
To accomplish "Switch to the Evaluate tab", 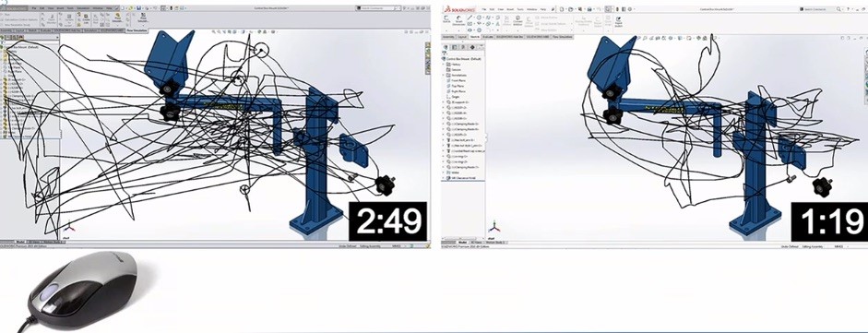I will click(x=488, y=37).
